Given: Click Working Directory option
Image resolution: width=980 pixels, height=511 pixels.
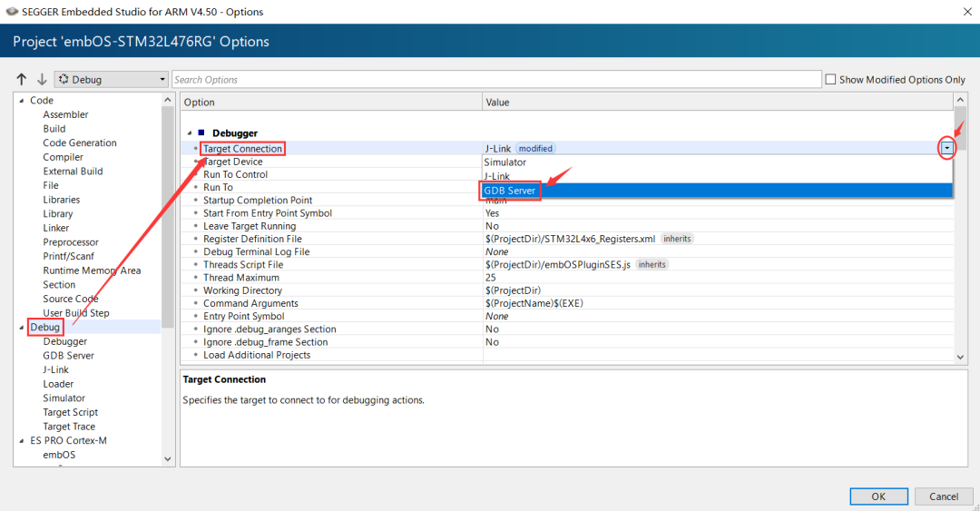Looking at the screenshot, I should tap(242, 290).
